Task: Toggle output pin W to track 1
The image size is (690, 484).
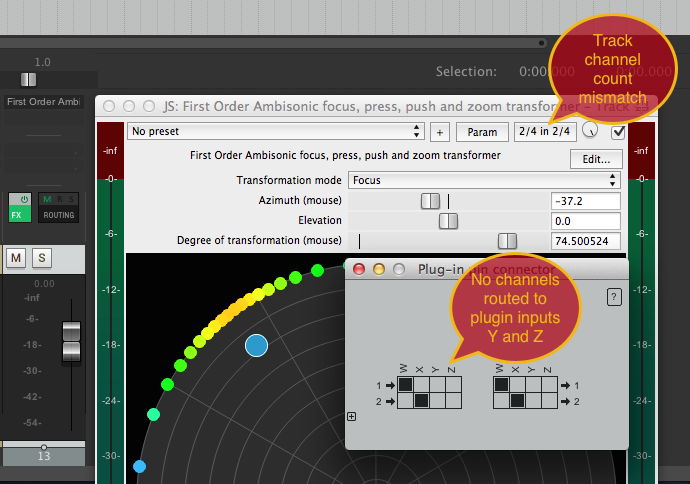Action: coord(501,385)
